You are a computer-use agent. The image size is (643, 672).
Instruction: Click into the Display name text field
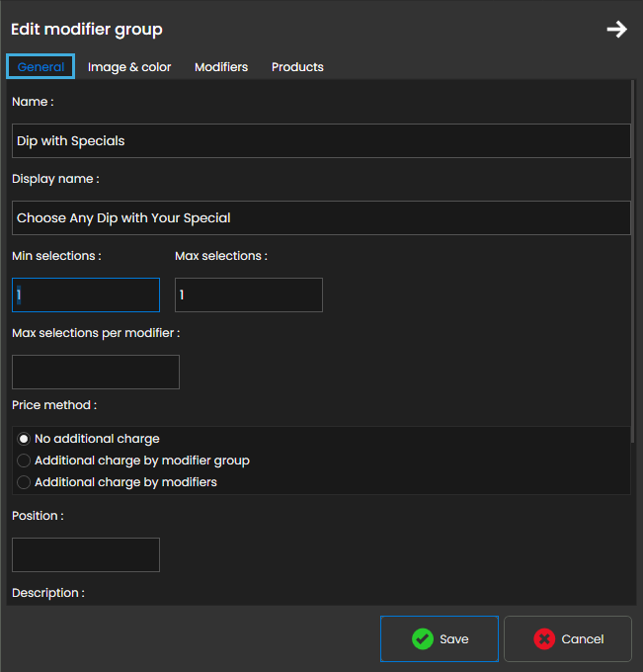point(321,218)
